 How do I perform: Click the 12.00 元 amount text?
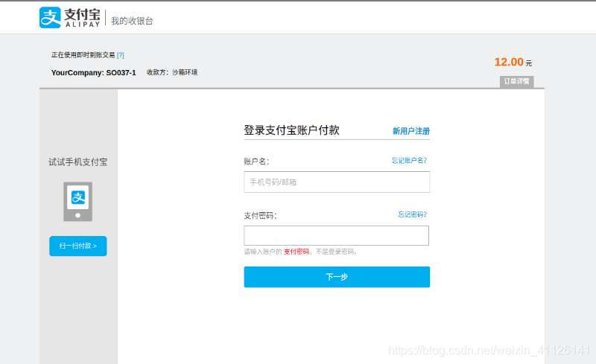tap(513, 62)
